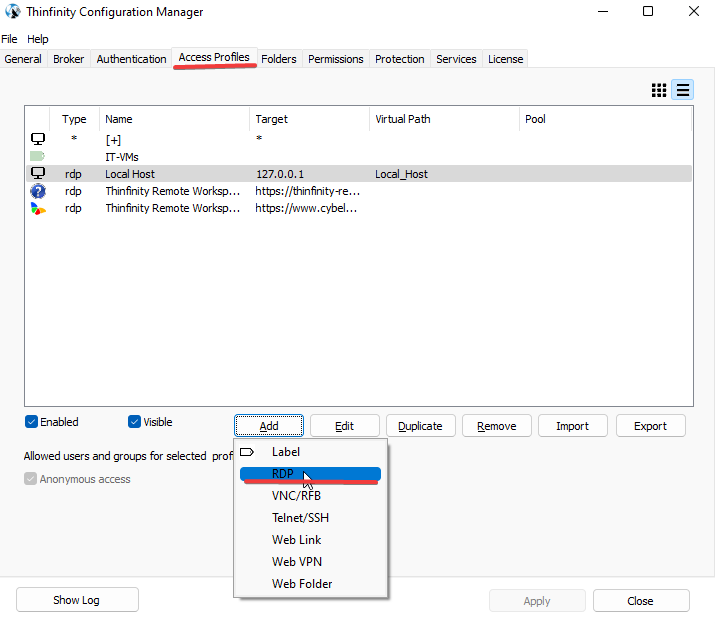Choose Web Link from the Add menu
Image resolution: width=715 pixels, height=623 pixels.
[x=310, y=540]
